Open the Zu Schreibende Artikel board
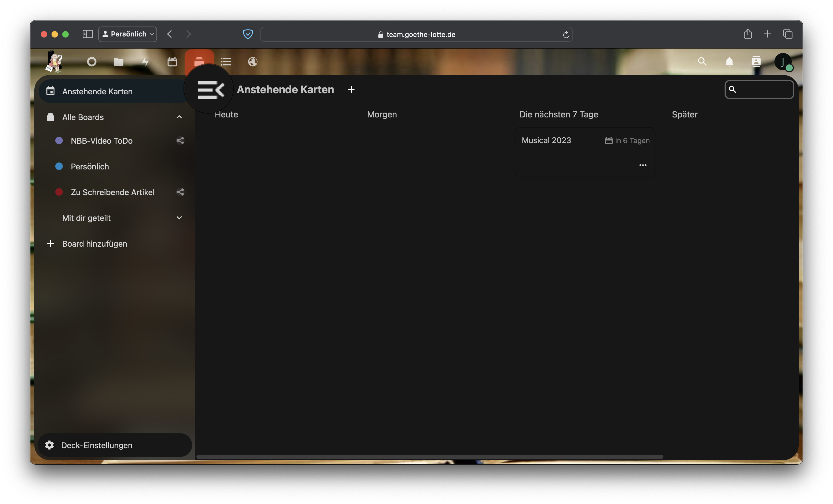 (x=112, y=192)
